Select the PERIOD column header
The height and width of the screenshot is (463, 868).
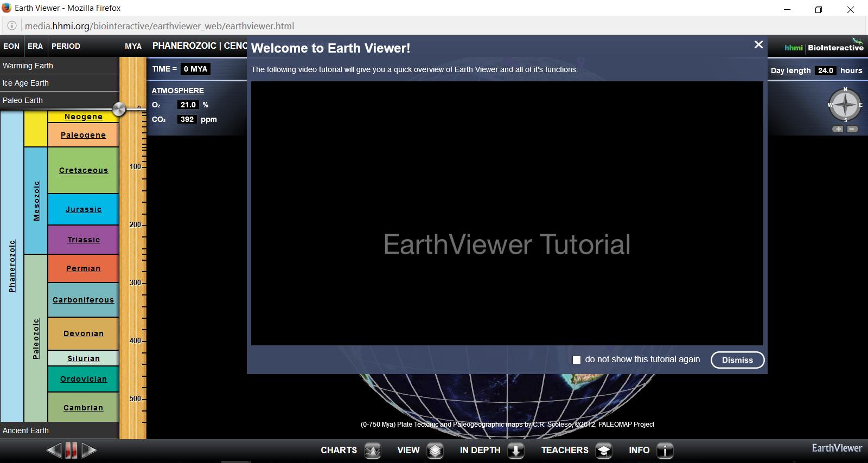pyautogui.click(x=66, y=46)
